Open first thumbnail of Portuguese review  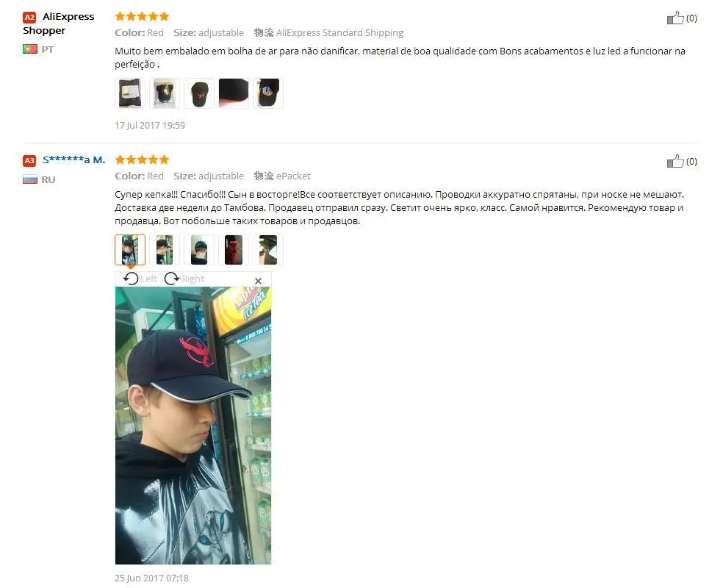[130, 93]
